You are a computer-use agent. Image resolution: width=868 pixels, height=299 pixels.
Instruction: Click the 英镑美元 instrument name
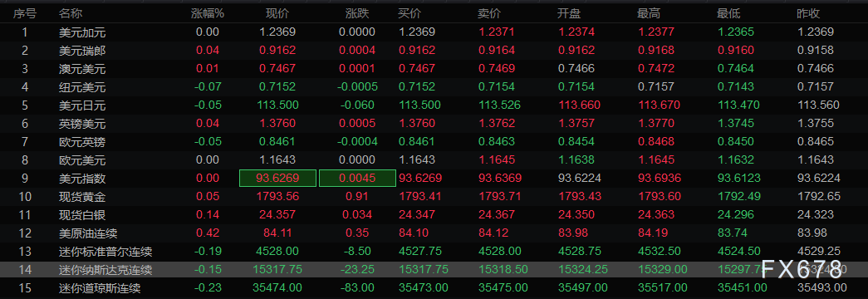[82, 124]
